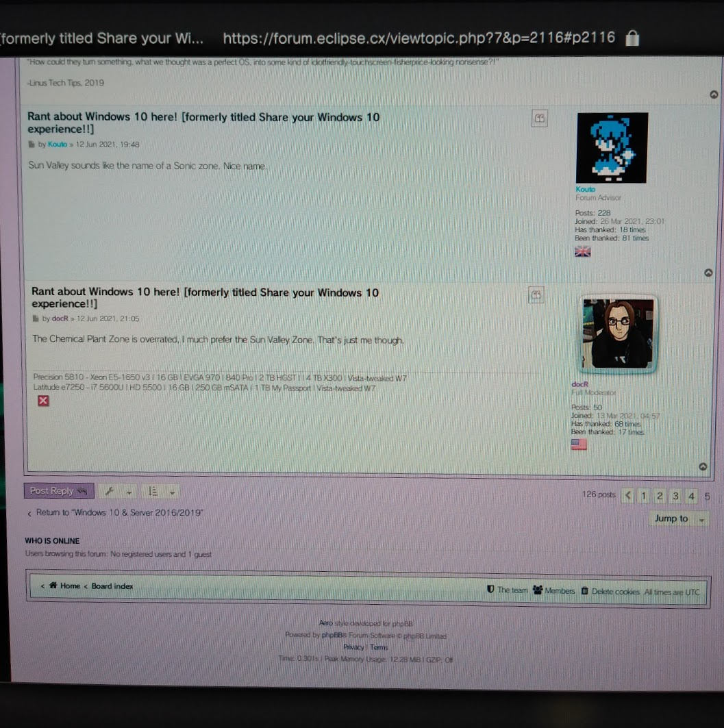
Task: Click docR username under the avatar
Action: coord(580,384)
